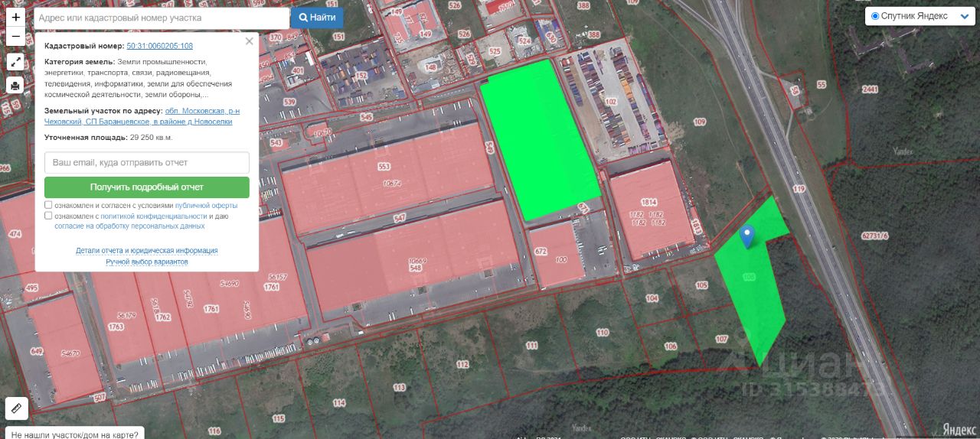Open политикой конфиденциальности link
980x439 pixels.
click(153, 216)
